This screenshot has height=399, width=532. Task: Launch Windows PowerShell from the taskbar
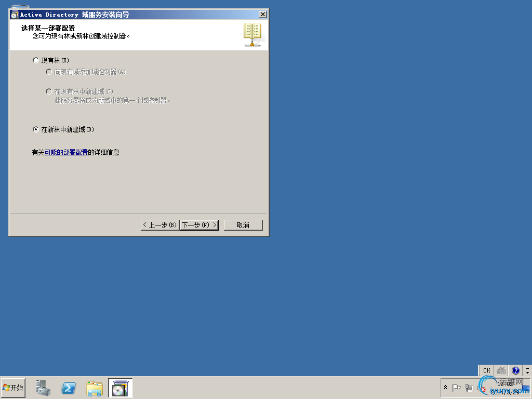click(x=69, y=388)
